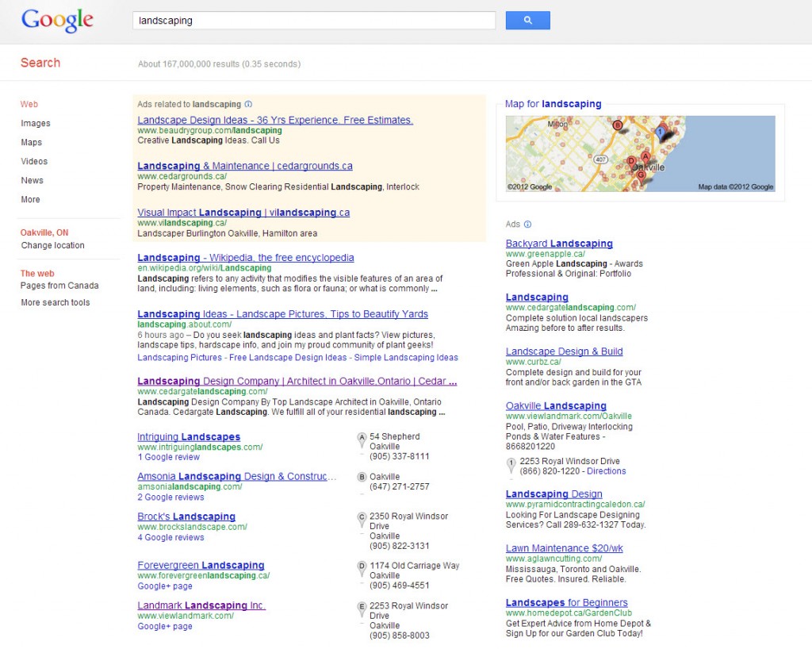Open 'Landscaping Design Company | Architect in Oakville' result

297,381
